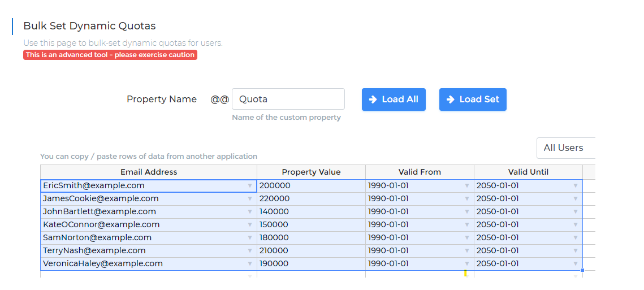Select the Valid Until column header
Screen dimensions: 644x290
pyautogui.click(x=528, y=172)
